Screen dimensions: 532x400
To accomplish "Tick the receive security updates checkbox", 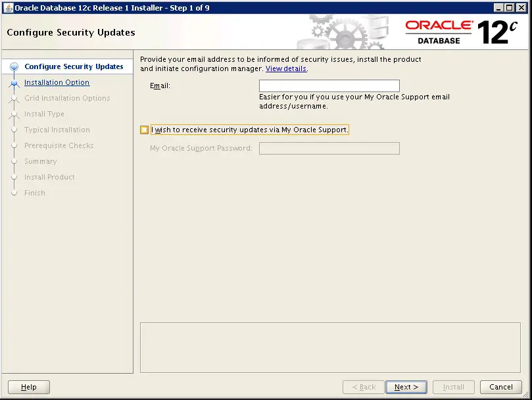I will pyautogui.click(x=144, y=130).
